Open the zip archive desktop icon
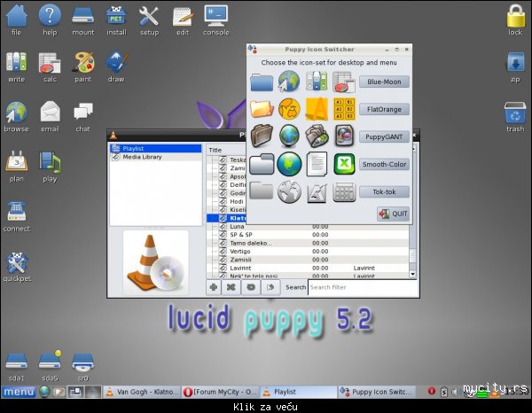The height and width of the screenshot is (413, 532). pos(514,63)
